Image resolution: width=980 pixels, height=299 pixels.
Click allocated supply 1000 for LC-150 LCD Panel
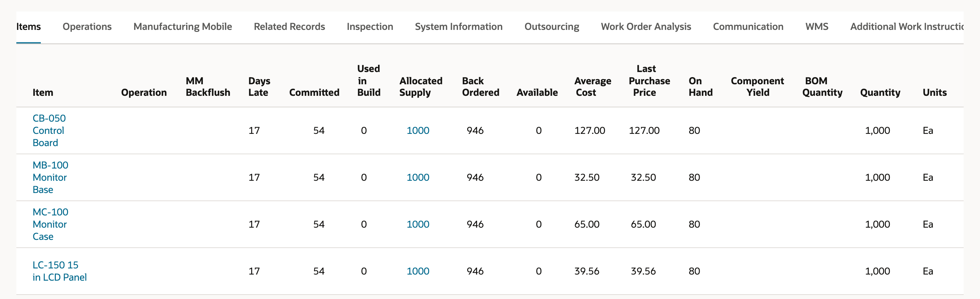point(418,271)
